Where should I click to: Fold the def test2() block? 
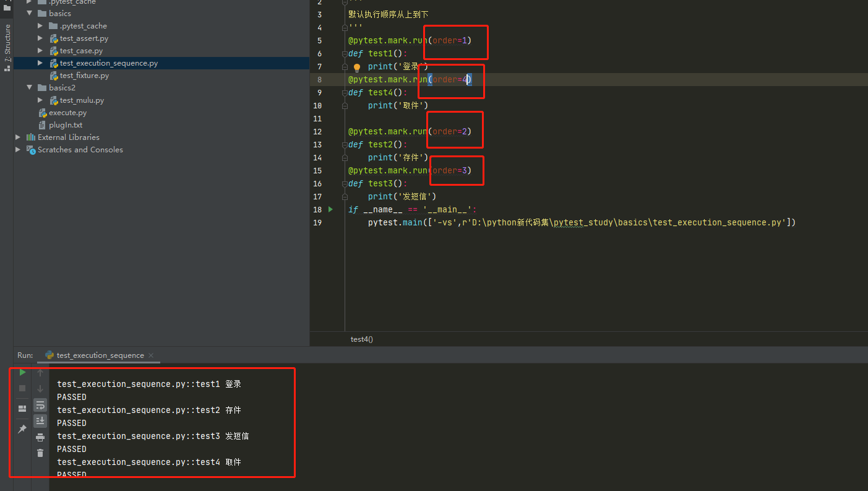pyautogui.click(x=345, y=145)
